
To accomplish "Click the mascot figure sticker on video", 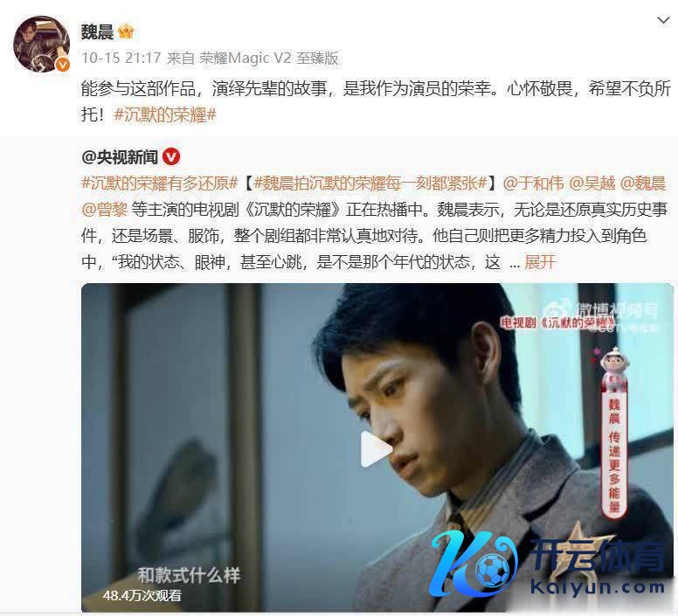I will click(x=614, y=363).
